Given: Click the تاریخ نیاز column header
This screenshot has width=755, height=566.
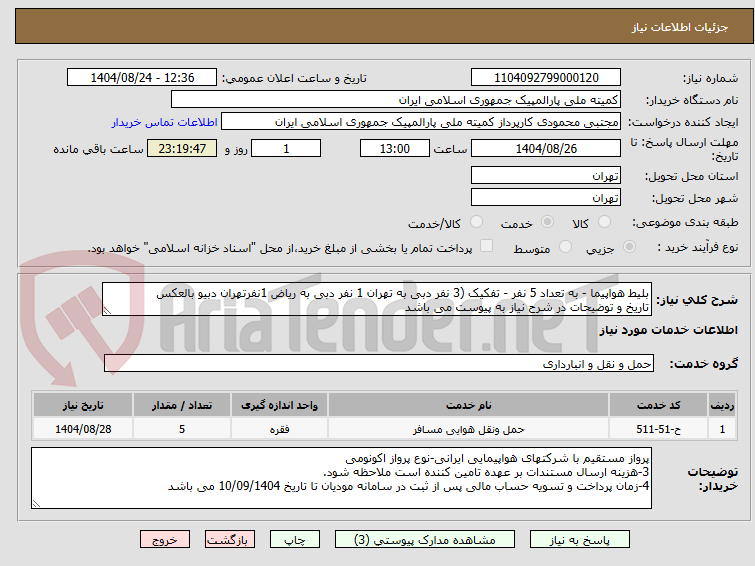Looking at the screenshot, I should [x=83, y=405].
